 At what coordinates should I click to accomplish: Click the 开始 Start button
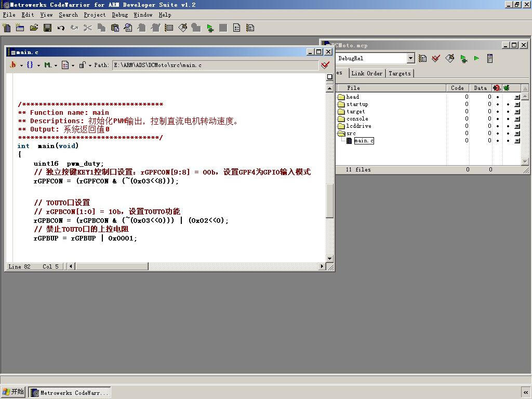pyautogui.click(x=13, y=392)
